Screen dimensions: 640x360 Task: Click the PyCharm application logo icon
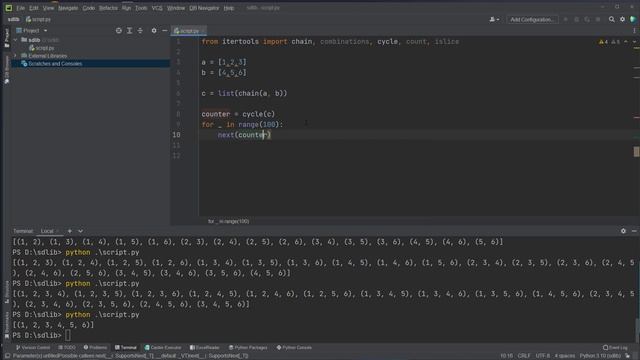tap(9, 8)
